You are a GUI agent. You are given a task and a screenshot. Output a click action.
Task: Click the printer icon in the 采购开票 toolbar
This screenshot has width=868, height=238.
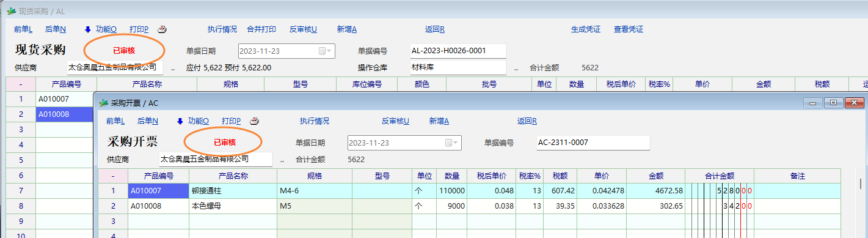pyautogui.click(x=255, y=121)
